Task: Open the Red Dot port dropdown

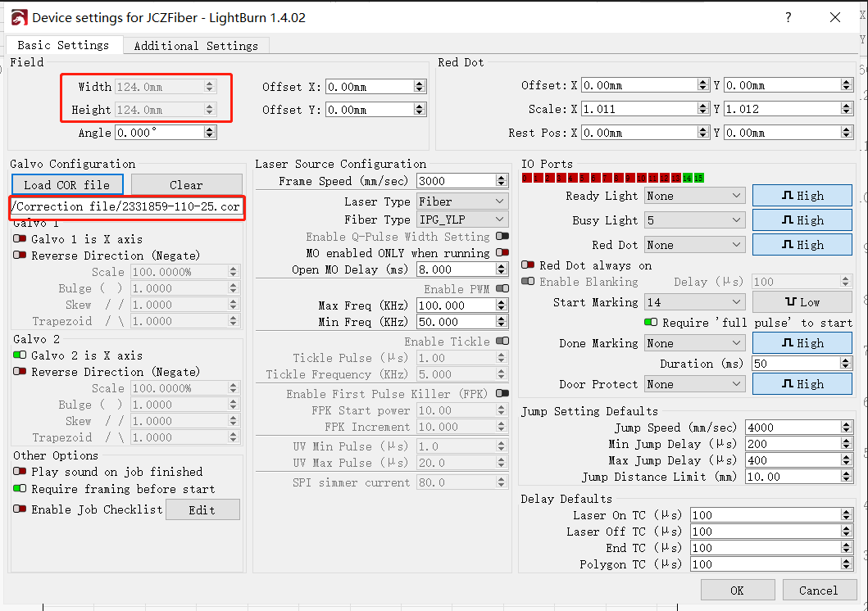Action: (x=694, y=245)
